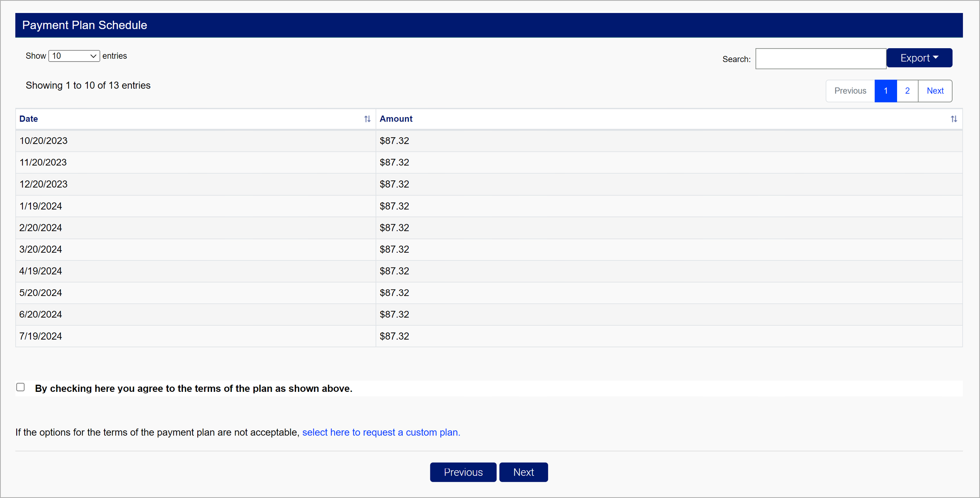The image size is (980, 498).
Task: Go to pagination page 2
Action: [907, 91]
